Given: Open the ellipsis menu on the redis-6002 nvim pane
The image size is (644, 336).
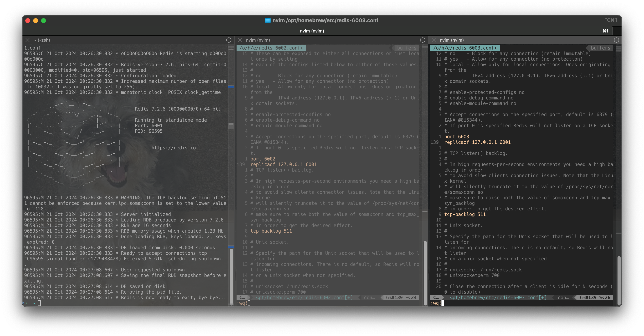Looking at the screenshot, I should point(422,40).
